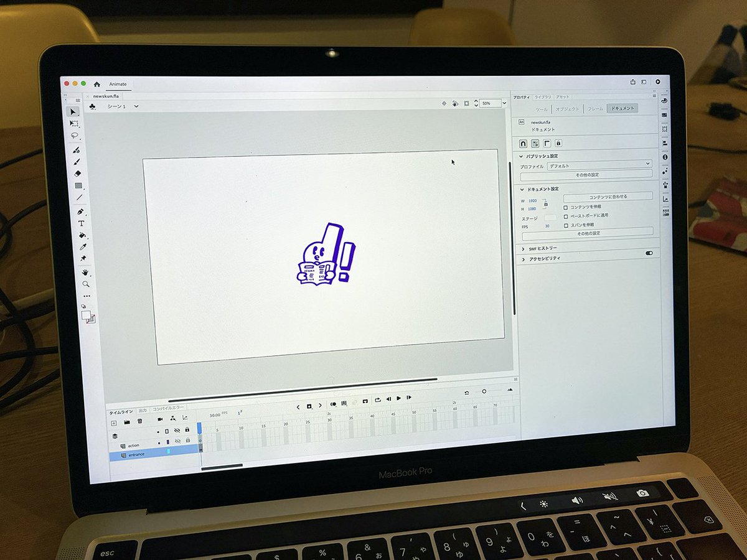Select the Rectangle shape tool
The width and height of the screenshot is (747, 560).
(78, 185)
